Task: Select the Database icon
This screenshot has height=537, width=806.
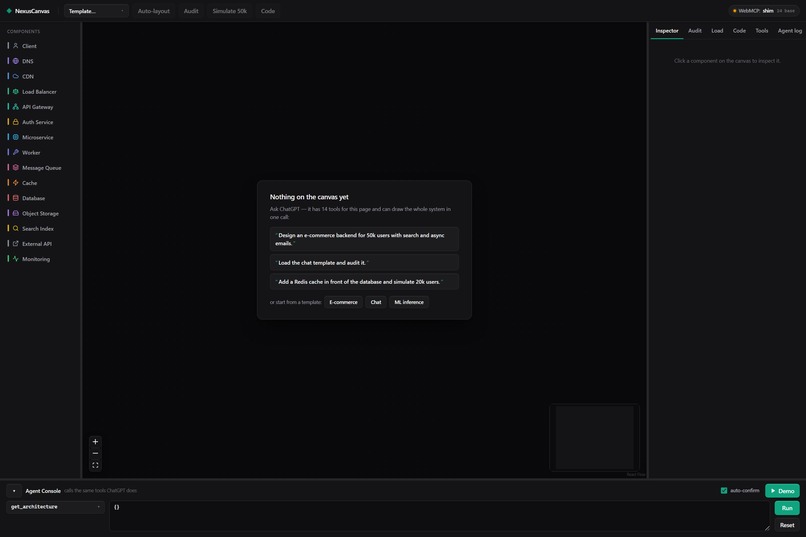Action: pos(15,198)
